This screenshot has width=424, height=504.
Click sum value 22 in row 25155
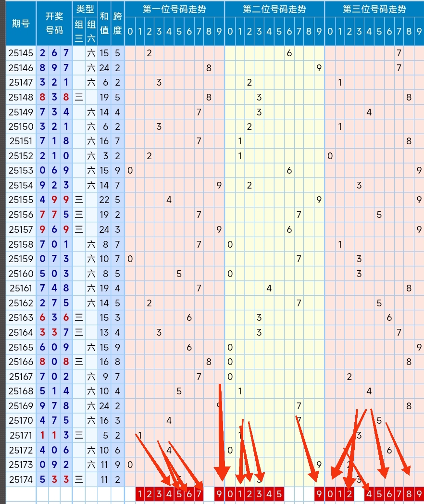coord(104,200)
